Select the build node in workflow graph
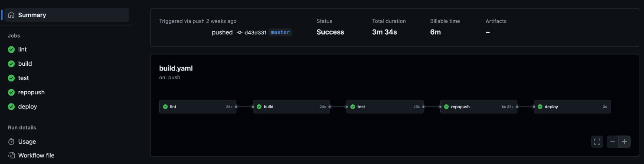 coord(291,106)
